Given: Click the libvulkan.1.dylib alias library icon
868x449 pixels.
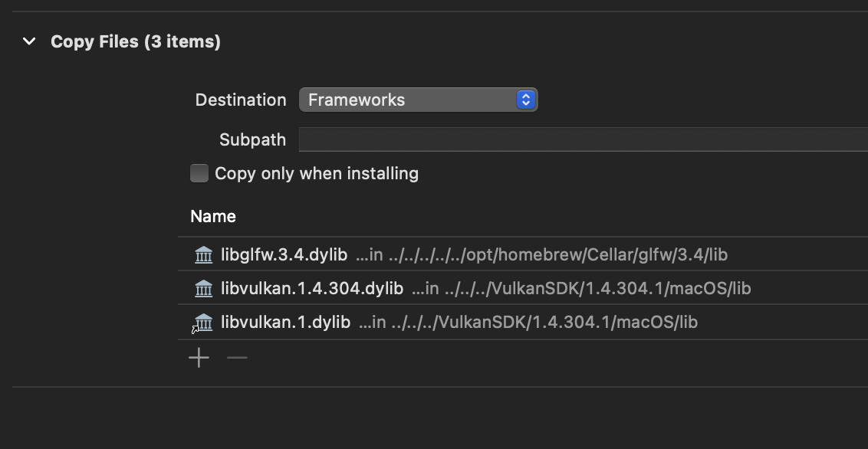Looking at the screenshot, I should point(204,322).
